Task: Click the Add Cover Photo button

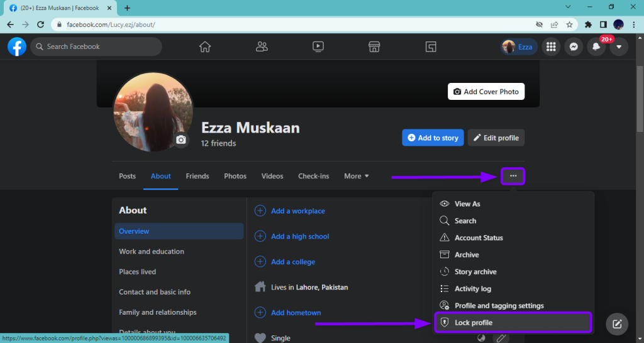Action: pyautogui.click(x=486, y=92)
